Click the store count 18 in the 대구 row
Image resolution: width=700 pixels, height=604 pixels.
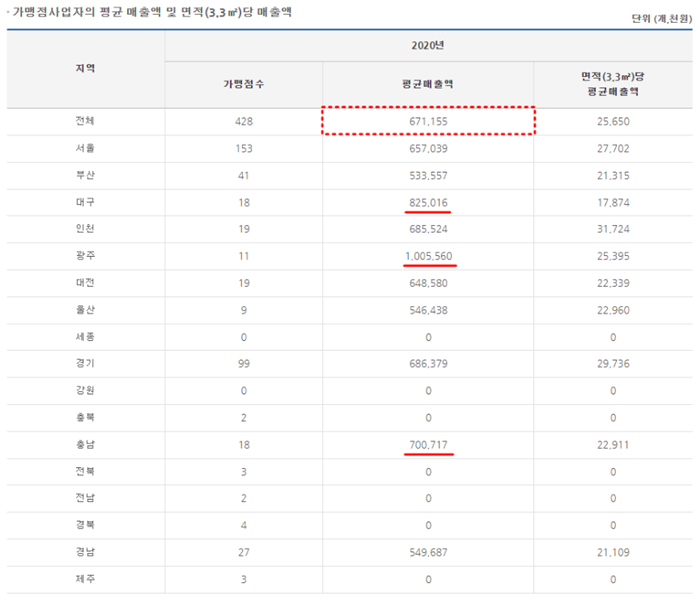244,203
